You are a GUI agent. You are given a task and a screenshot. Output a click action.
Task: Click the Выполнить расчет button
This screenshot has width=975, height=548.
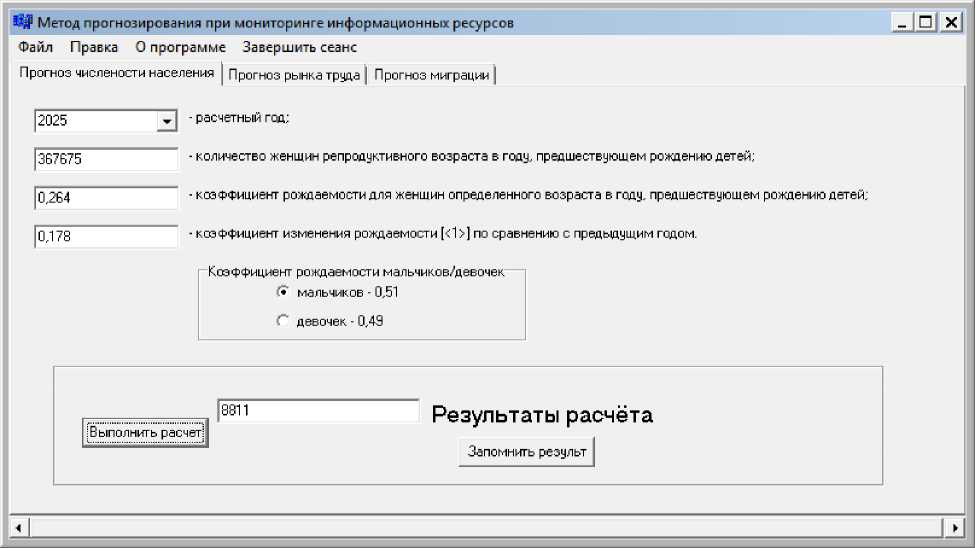tap(145, 432)
